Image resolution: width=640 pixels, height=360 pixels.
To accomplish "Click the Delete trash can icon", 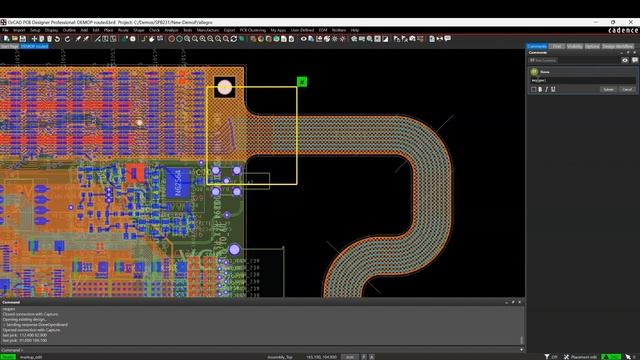I will [49, 39].
